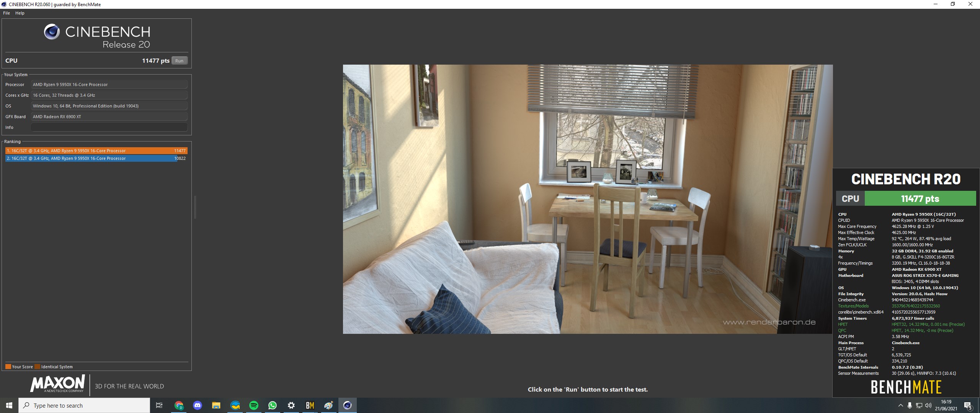Click the 'HPET' green label in the overlay
Screen dimensions: 980x413
(x=843, y=324)
